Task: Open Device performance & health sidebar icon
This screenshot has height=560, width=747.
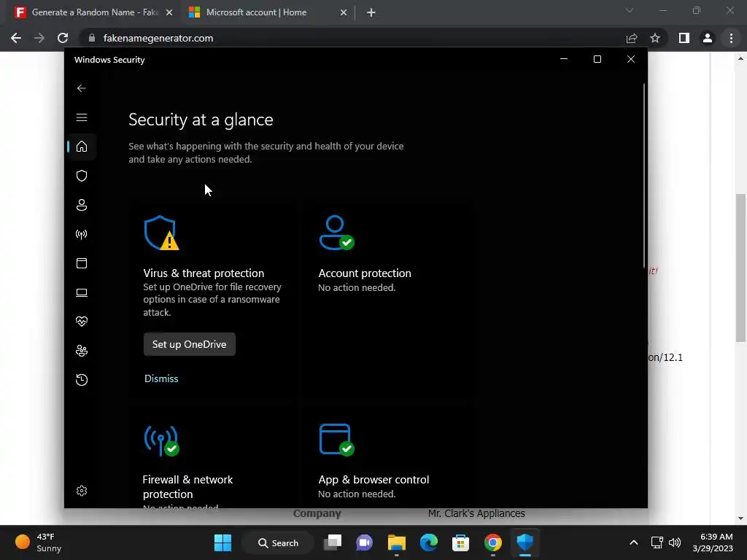Action: click(82, 322)
